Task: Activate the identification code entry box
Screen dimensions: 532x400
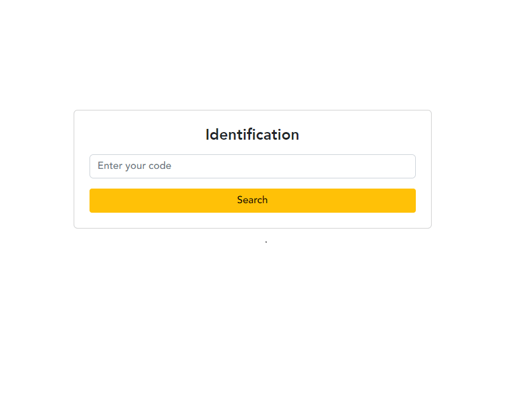Action: pyautogui.click(x=253, y=166)
